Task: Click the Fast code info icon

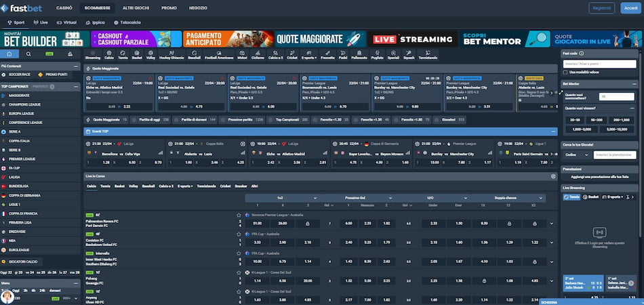Action: click(582, 54)
